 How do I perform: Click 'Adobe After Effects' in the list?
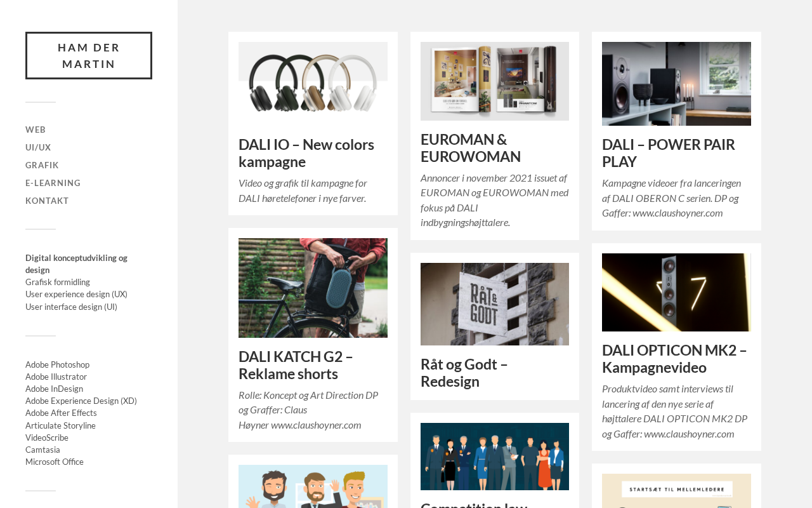[61, 413]
